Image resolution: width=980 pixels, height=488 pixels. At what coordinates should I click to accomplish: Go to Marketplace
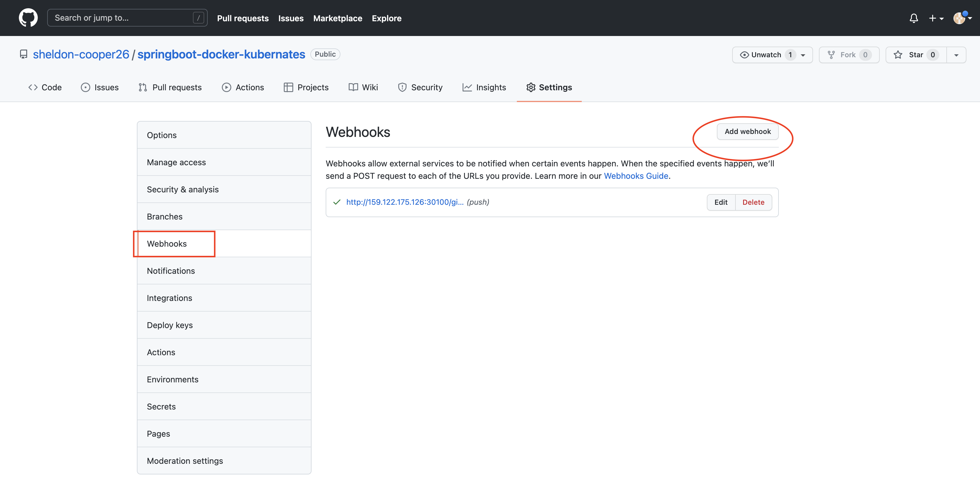pos(337,18)
